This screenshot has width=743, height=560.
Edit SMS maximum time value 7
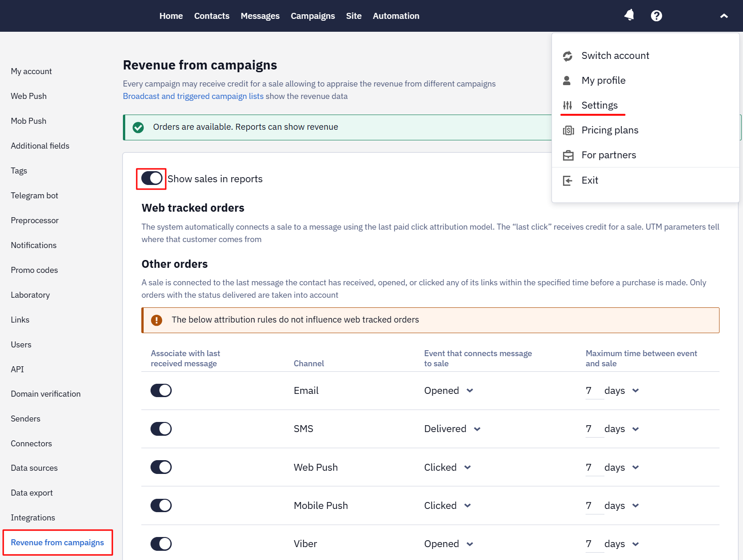594,429
